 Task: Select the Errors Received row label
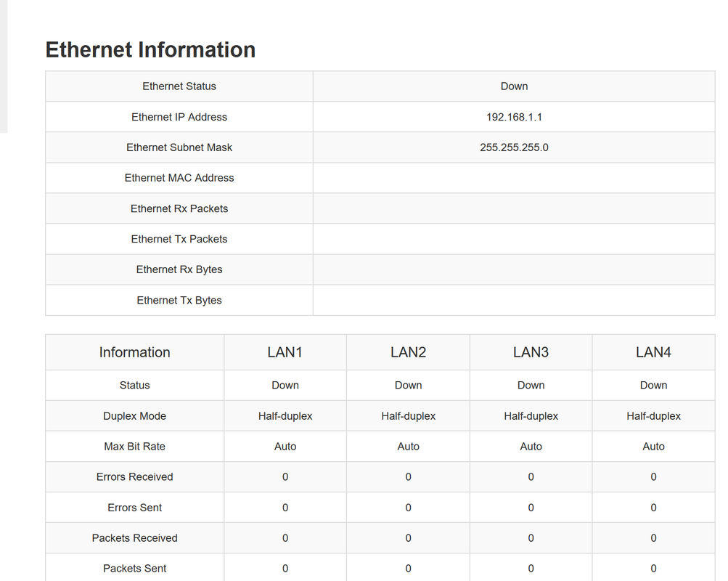coord(135,477)
